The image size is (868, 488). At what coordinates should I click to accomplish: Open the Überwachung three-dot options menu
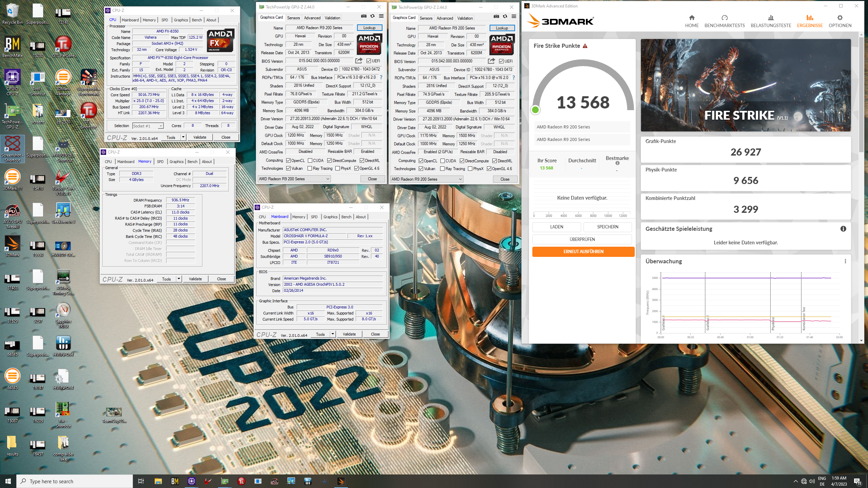[845, 261]
